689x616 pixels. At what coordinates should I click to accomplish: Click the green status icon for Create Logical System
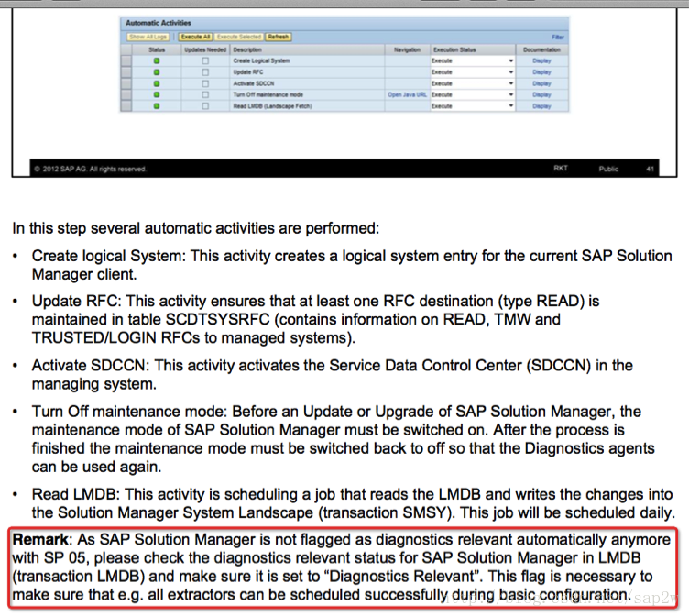(x=157, y=60)
